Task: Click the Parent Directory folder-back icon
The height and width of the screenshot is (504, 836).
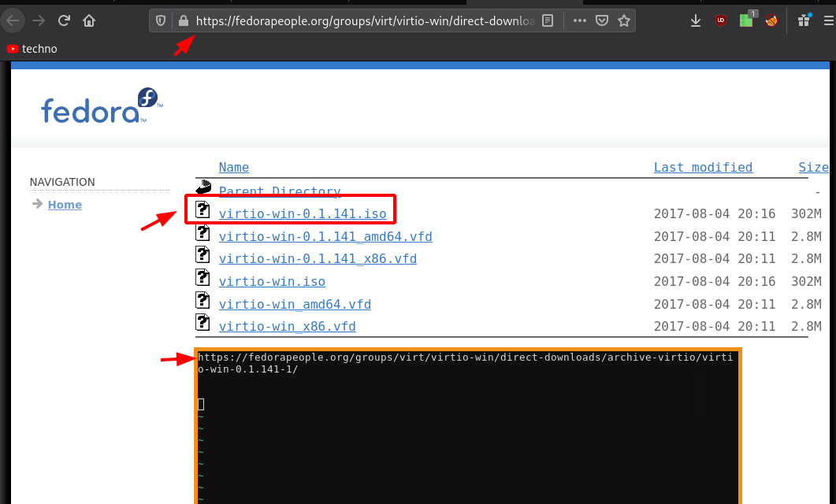Action: point(203,187)
